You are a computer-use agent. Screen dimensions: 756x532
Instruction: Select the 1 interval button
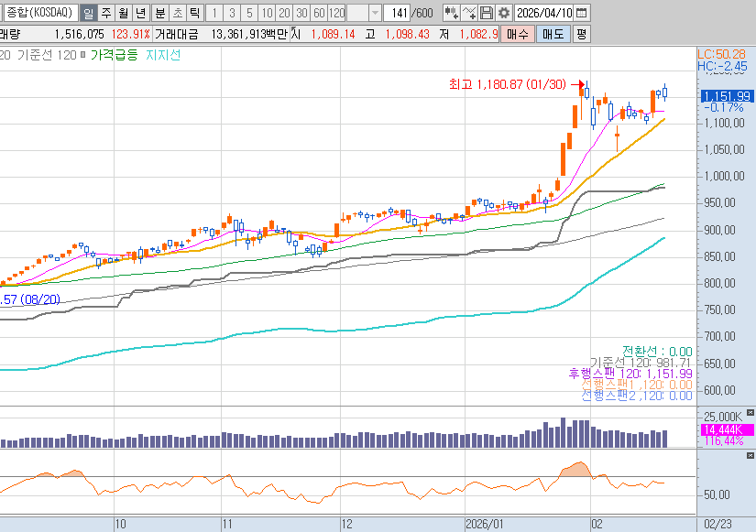tap(214, 13)
